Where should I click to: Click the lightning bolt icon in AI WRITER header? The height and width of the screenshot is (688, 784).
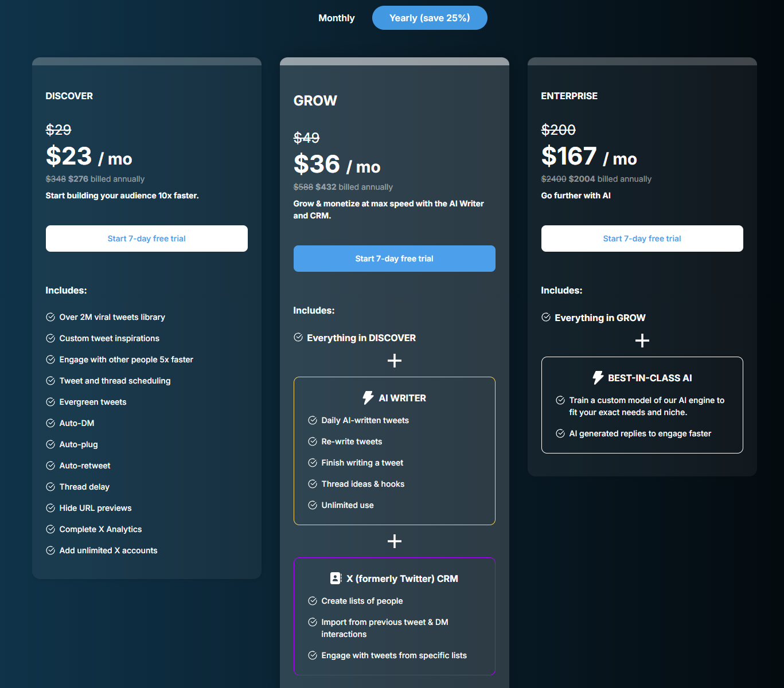pos(367,397)
